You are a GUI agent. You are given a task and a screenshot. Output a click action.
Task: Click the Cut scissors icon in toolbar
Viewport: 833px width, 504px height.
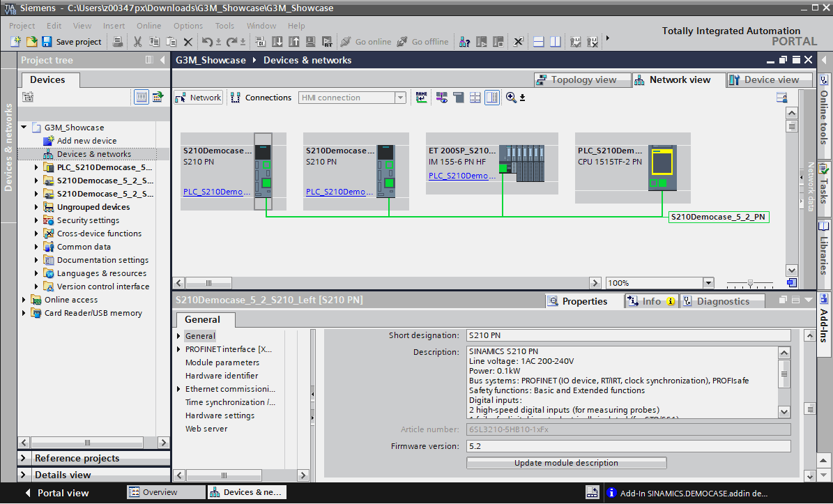(x=137, y=42)
